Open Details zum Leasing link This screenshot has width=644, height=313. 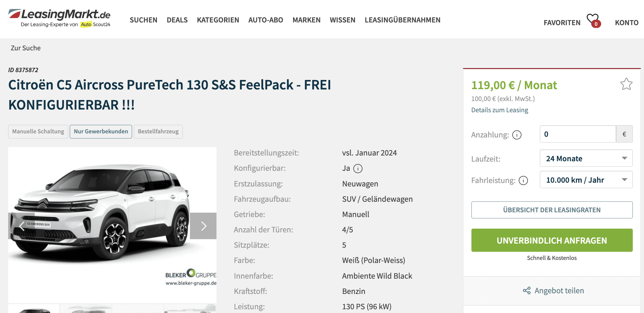(499, 110)
